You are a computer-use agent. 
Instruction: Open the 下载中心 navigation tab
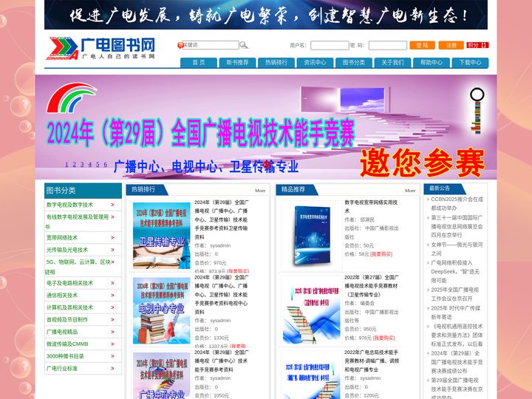(470, 62)
